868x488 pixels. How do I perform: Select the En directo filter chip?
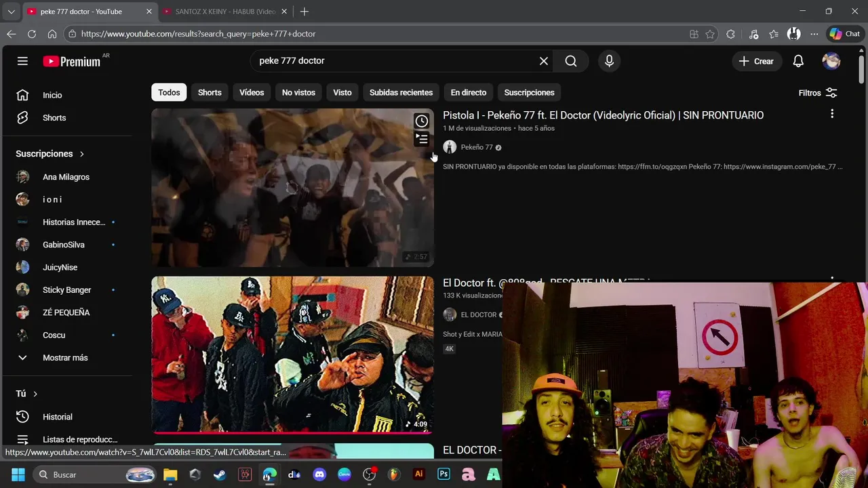point(469,92)
